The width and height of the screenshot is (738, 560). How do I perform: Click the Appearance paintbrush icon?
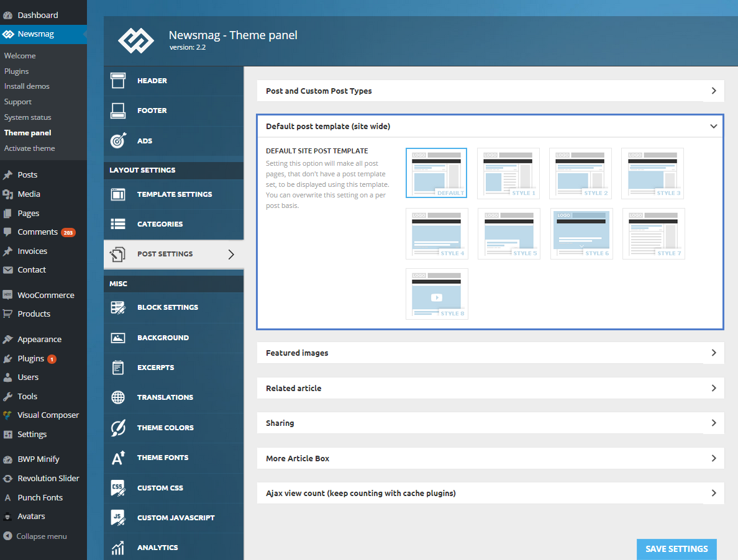tap(7, 340)
